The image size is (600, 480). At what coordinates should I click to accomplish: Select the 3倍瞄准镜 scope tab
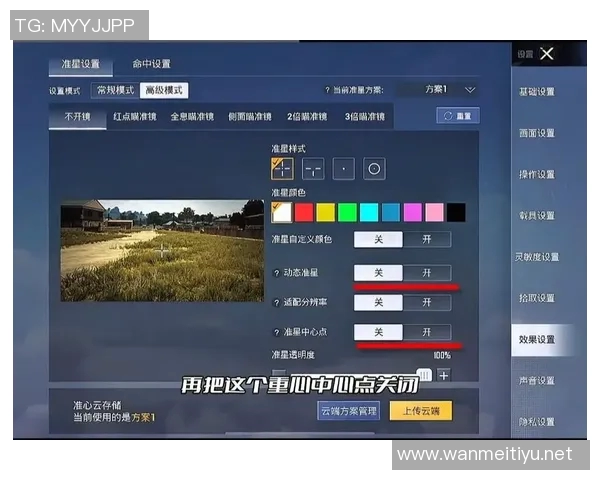point(365,116)
